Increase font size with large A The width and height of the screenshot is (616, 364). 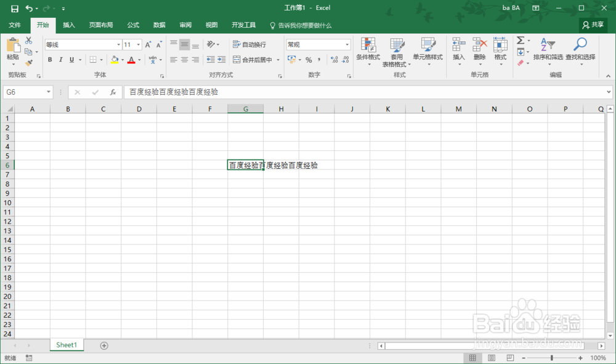click(148, 45)
